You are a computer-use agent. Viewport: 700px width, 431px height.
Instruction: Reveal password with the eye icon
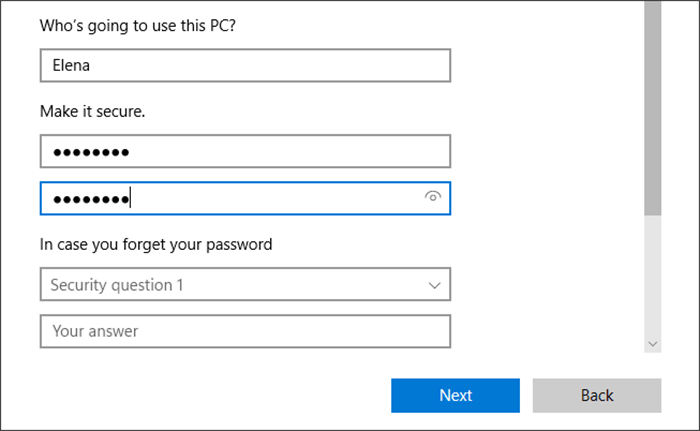click(x=433, y=198)
